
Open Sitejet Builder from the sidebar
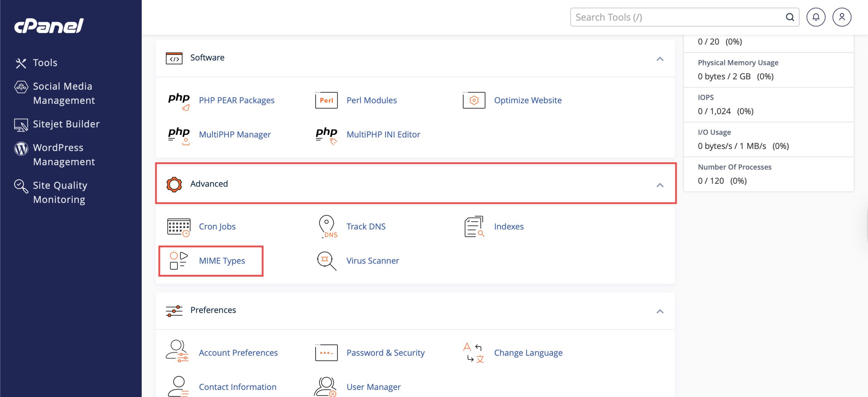66,124
